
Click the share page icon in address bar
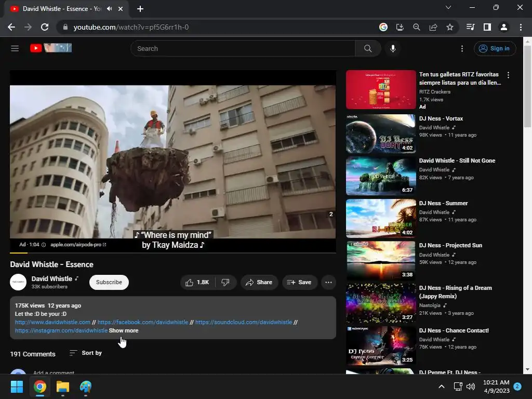pyautogui.click(x=433, y=27)
